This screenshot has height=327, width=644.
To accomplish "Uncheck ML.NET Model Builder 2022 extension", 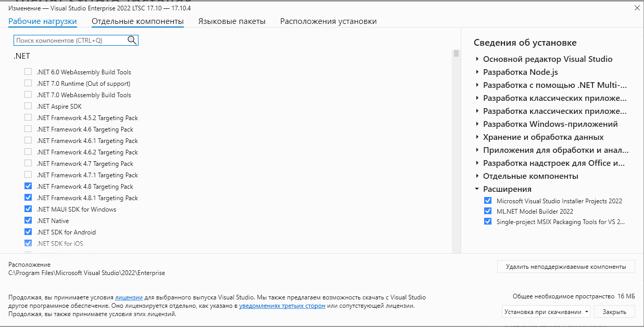I will 487,211.
